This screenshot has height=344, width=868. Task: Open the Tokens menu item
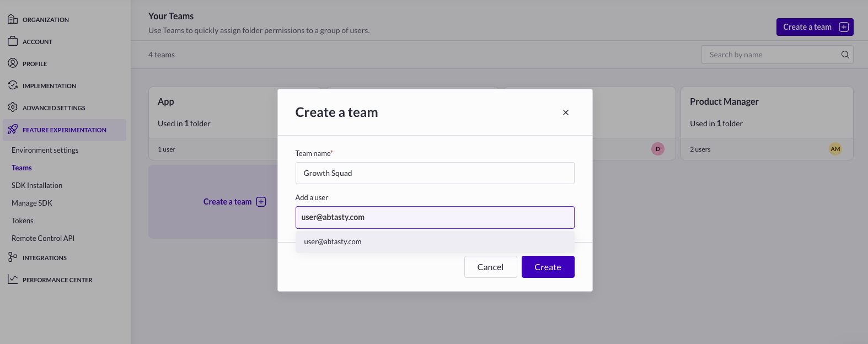click(x=23, y=221)
